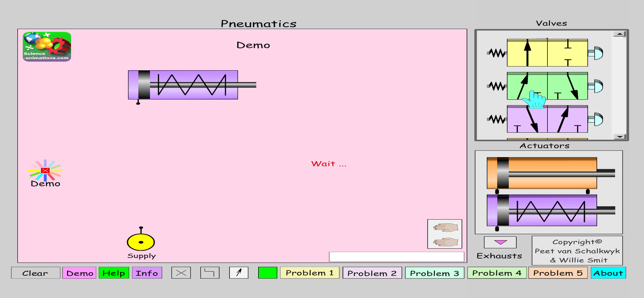The width and height of the screenshot is (644, 298).
Task: Toggle the arrow pointer tool button
Action: (x=238, y=273)
